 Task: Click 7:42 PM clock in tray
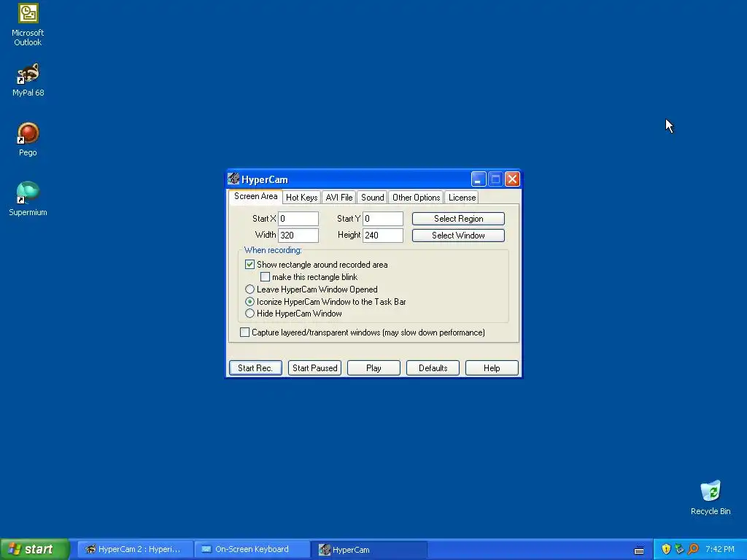[720, 549]
